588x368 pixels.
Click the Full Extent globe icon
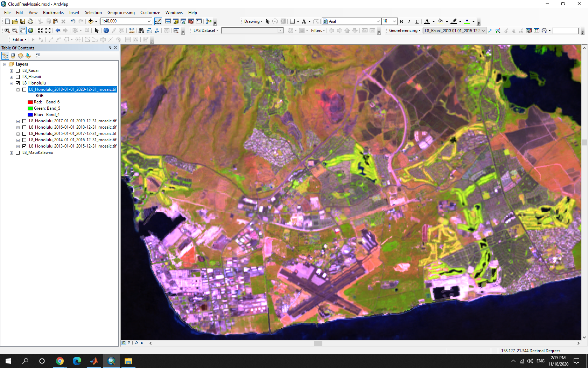31,30
